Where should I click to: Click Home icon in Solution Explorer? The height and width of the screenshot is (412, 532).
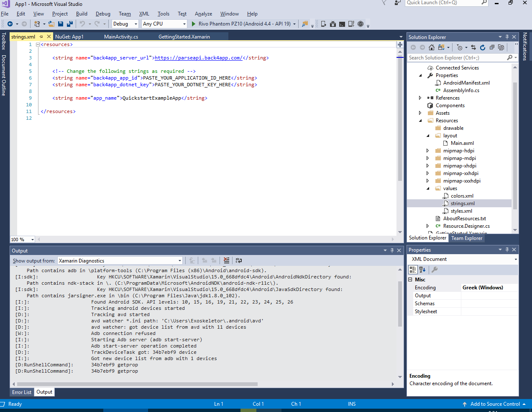[x=432, y=47]
